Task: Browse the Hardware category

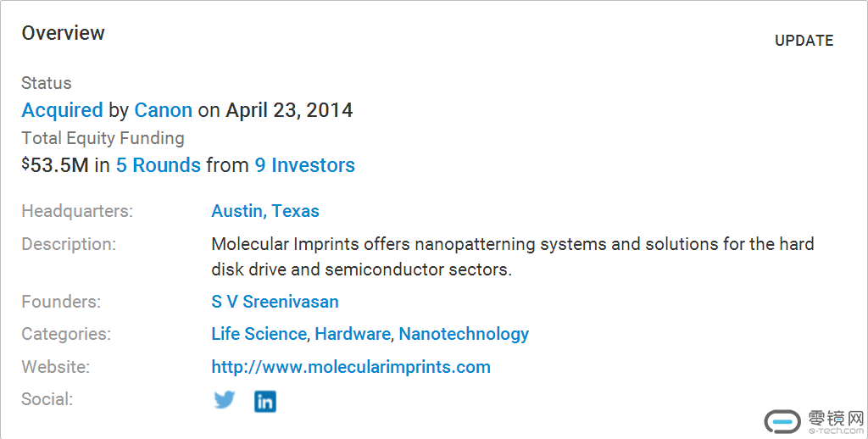Action: (x=353, y=334)
